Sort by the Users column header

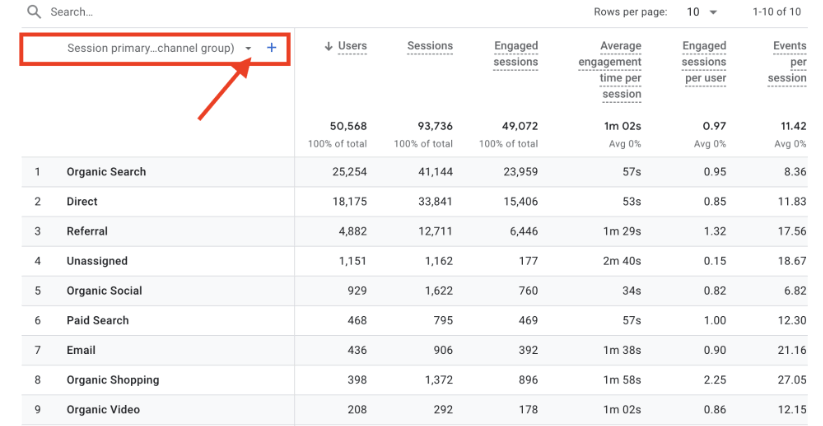point(352,46)
